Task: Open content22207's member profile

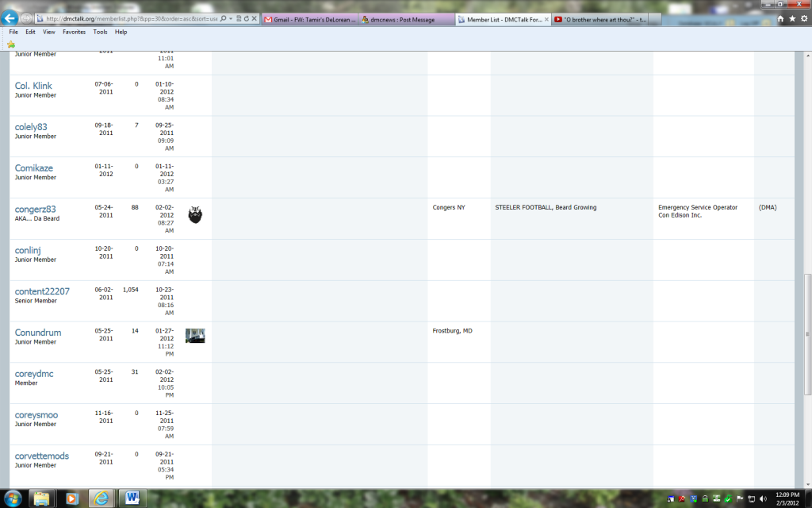Action: [42, 291]
